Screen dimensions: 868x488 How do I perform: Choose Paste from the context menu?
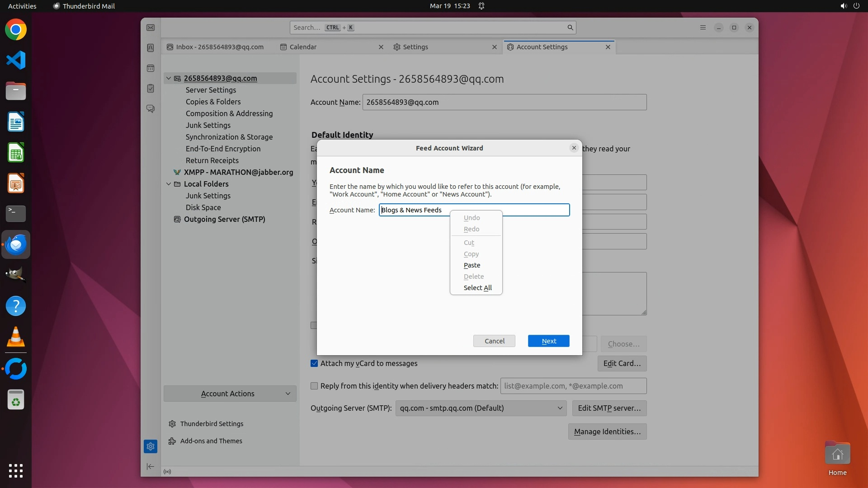pyautogui.click(x=472, y=265)
